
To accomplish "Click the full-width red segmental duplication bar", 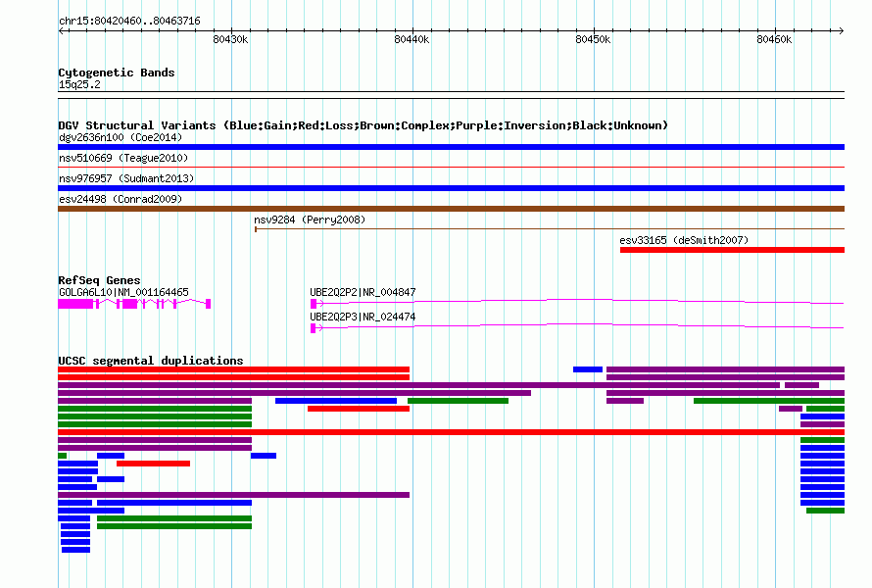I will 451,432.
